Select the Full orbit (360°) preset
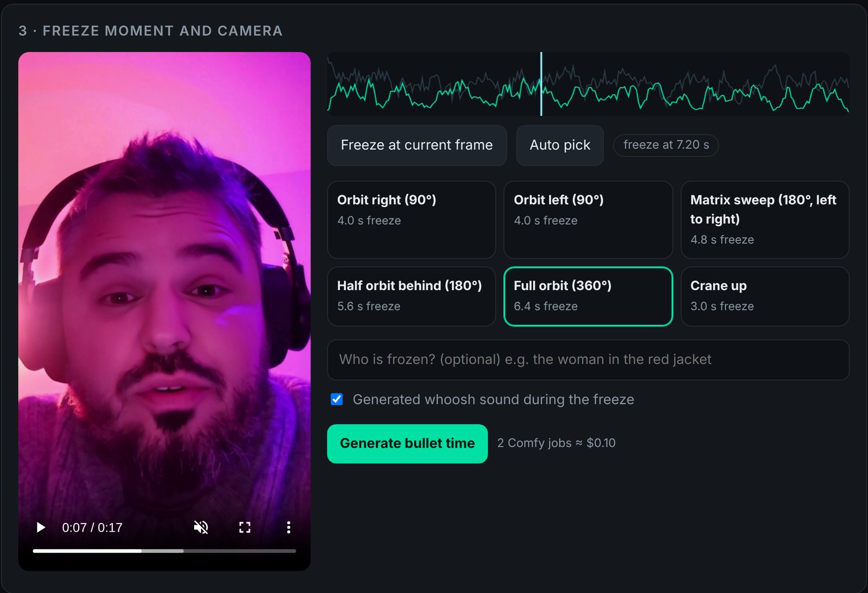Viewport: 868px width, 593px height. click(x=588, y=296)
